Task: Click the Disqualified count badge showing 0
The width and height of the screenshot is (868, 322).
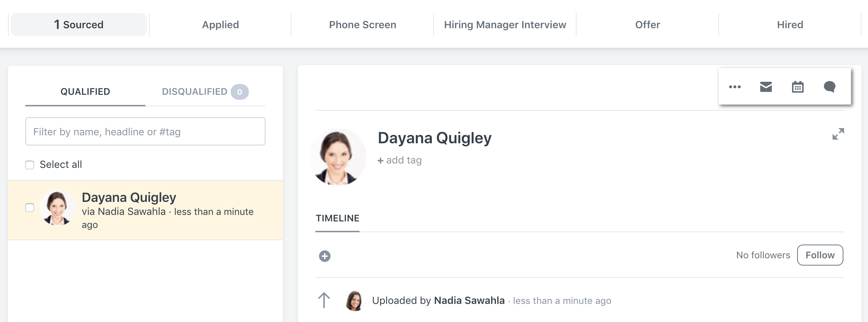Action: [x=240, y=92]
